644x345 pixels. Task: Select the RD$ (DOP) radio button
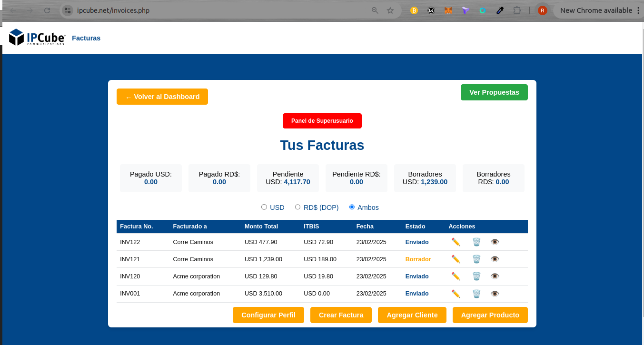tap(298, 207)
